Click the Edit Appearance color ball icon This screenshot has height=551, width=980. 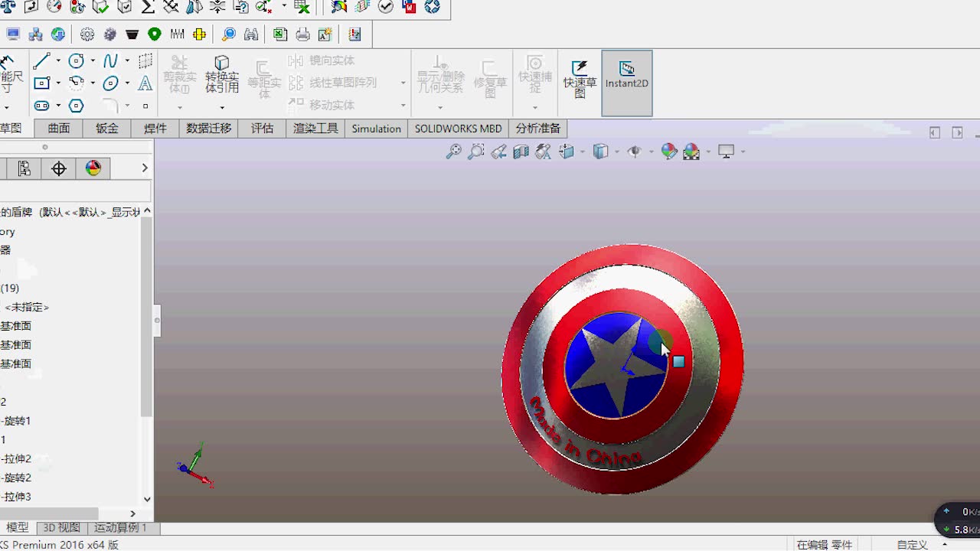(669, 152)
